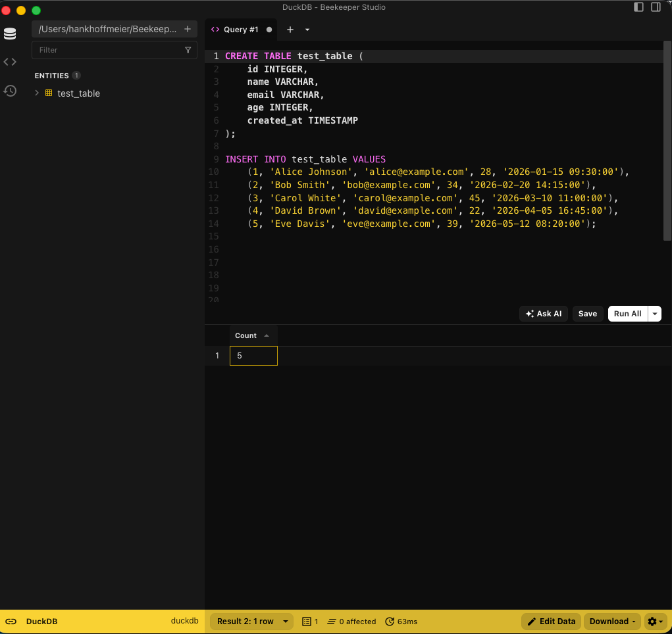The image size is (672, 634).
Task: Click the email VARCHAR line
Action: 286,95
